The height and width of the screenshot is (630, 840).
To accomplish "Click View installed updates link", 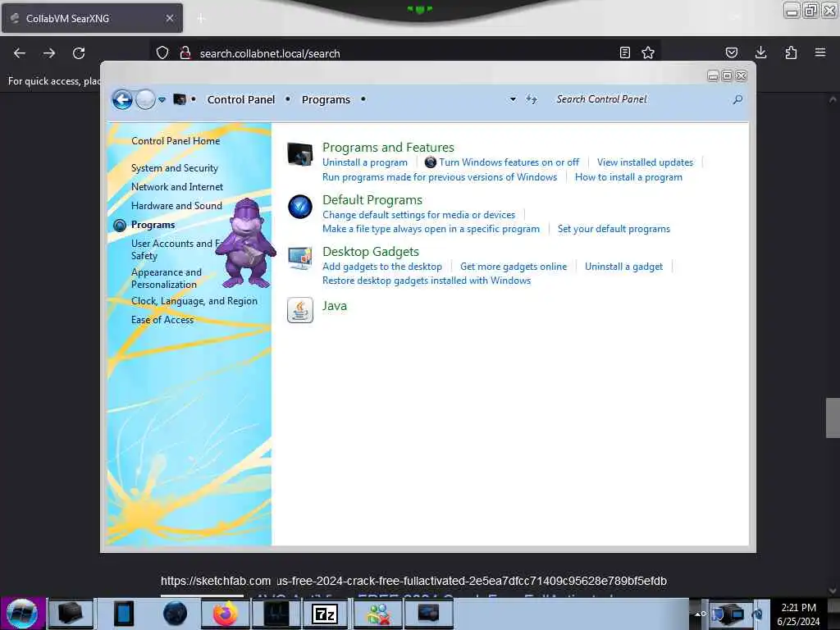I will [645, 162].
